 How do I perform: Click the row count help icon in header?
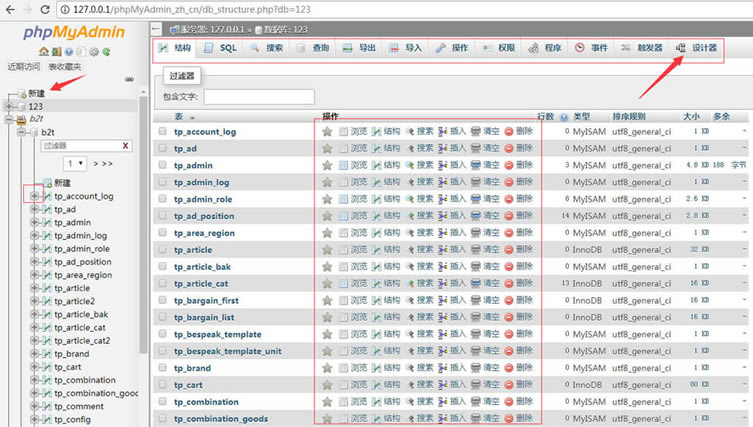coord(564,117)
